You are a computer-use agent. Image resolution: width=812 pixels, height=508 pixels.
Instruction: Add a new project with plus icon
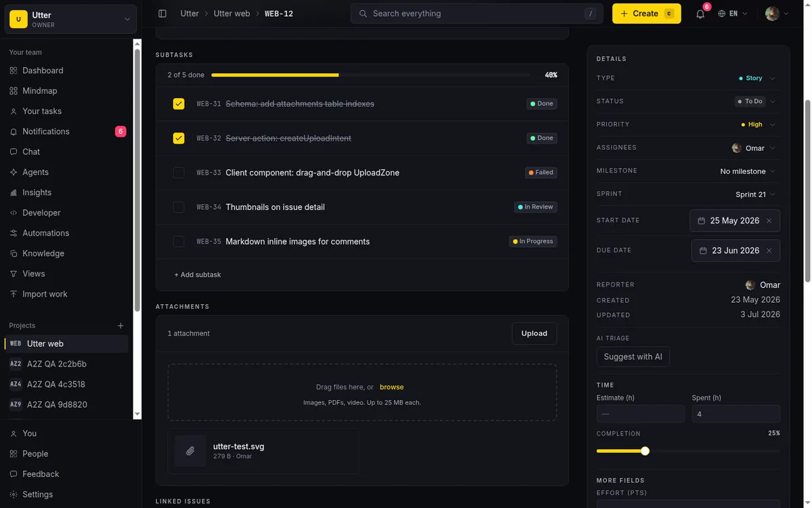[120, 326]
